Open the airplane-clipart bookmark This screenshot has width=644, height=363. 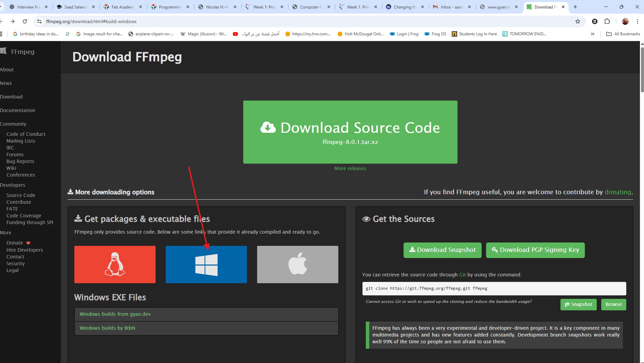(151, 34)
